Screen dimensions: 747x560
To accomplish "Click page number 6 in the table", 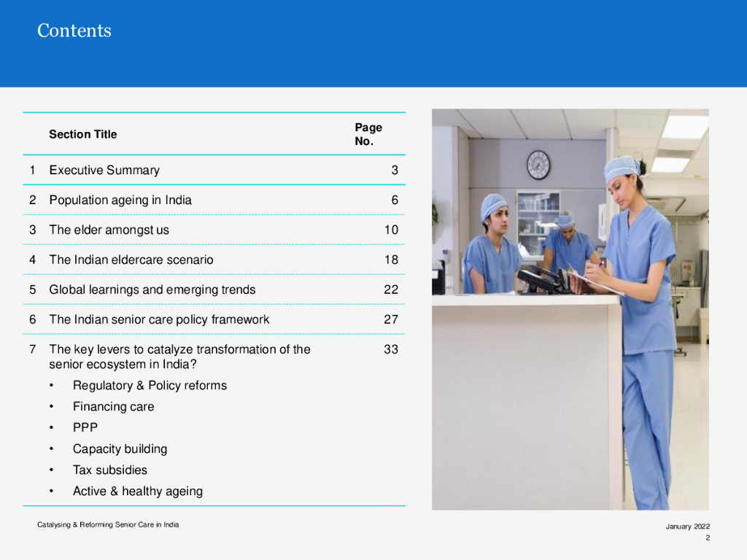I will (395, 200).
